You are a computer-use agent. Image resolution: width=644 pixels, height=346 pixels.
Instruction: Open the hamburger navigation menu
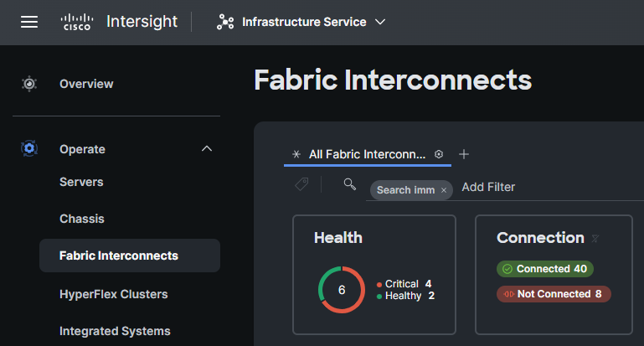click(x=29, y=22)
